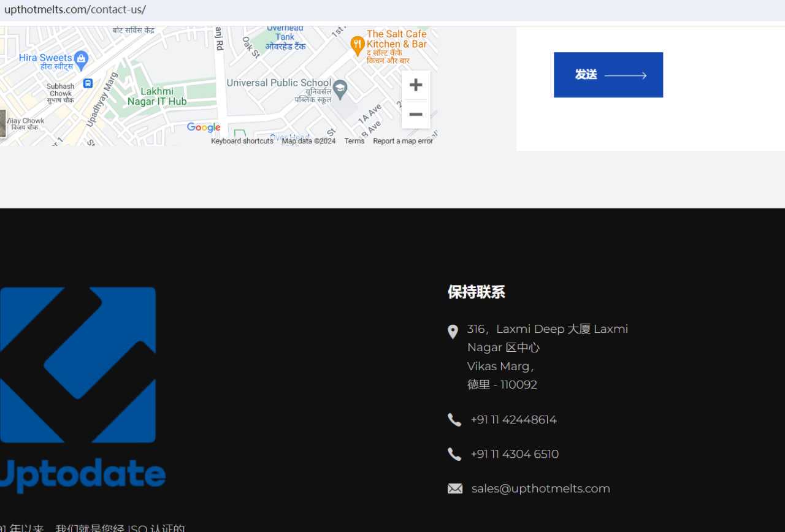Click the Vijay Chowk map label
The height and width of the screenshot is (532, 785).
point(25,124)
